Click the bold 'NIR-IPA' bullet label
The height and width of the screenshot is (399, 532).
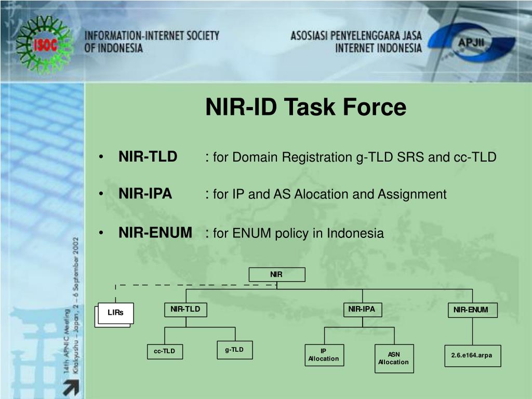point(145,194)
